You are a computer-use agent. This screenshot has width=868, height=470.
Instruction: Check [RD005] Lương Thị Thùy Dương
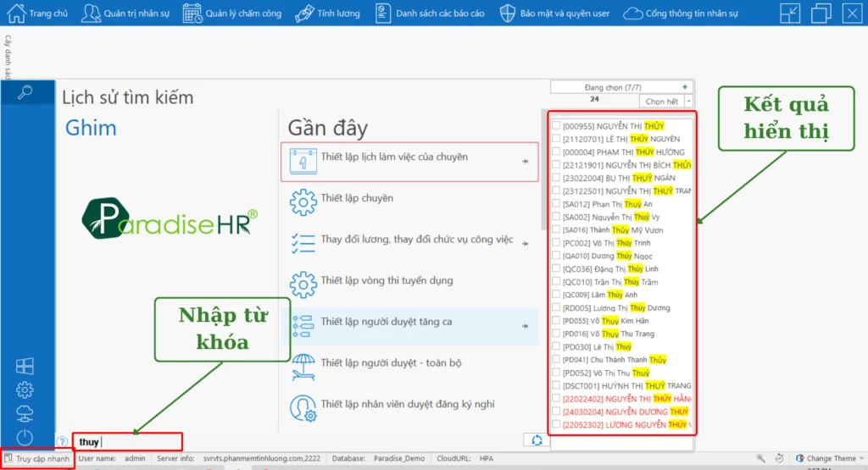click(x=556, y=307)
